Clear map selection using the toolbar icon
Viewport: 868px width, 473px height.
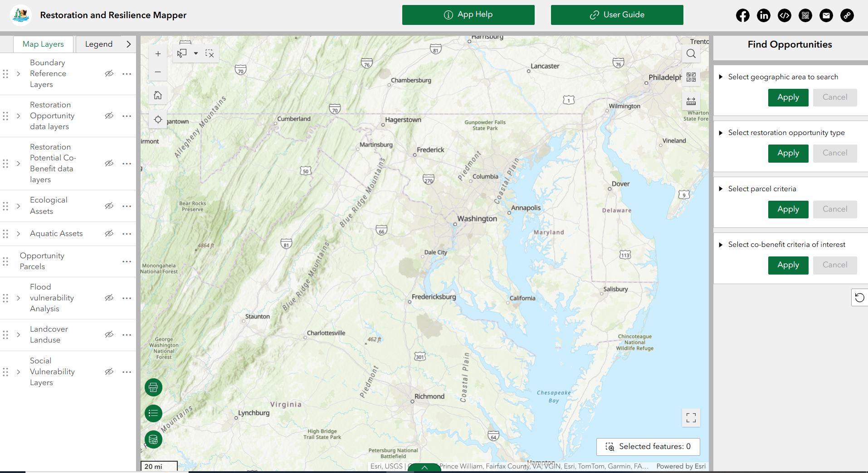(210, 53)
